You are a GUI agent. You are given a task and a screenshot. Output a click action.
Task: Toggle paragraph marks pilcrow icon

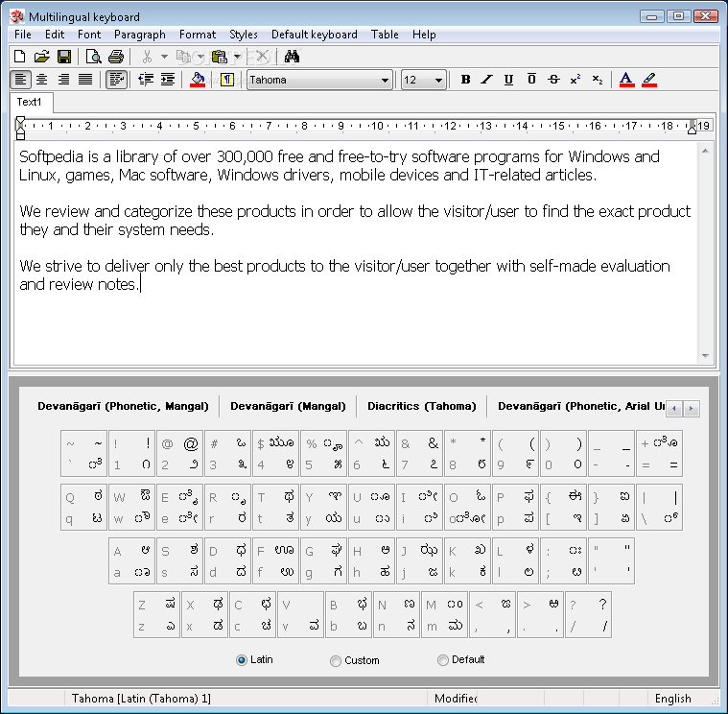227,80
